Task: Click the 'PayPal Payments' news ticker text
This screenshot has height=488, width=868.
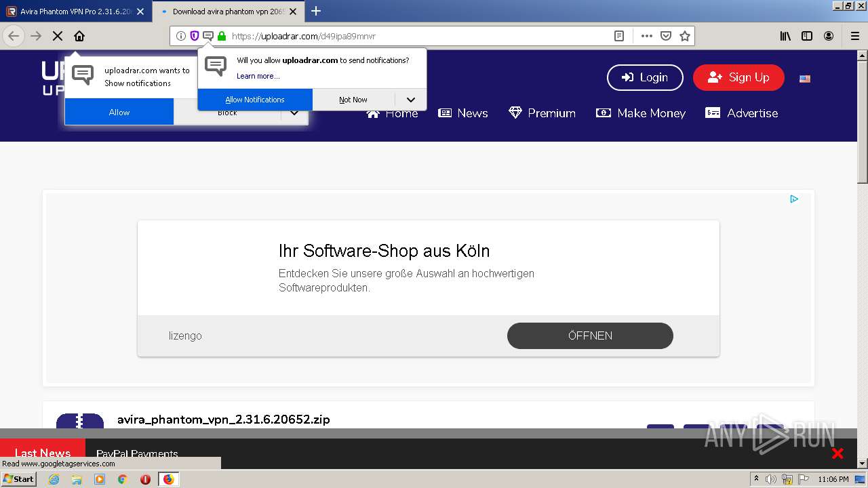Action: click(137, 454)
